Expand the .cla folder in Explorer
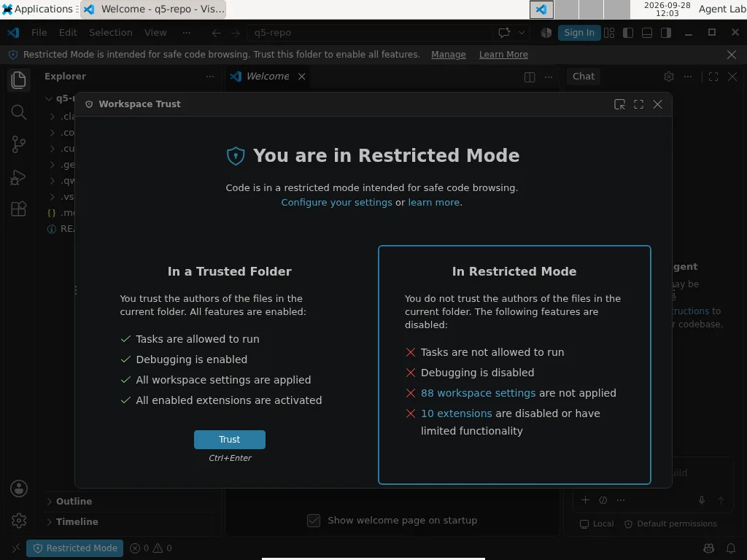Viewport: 747px width, 560px height. (x=53, y=117)
